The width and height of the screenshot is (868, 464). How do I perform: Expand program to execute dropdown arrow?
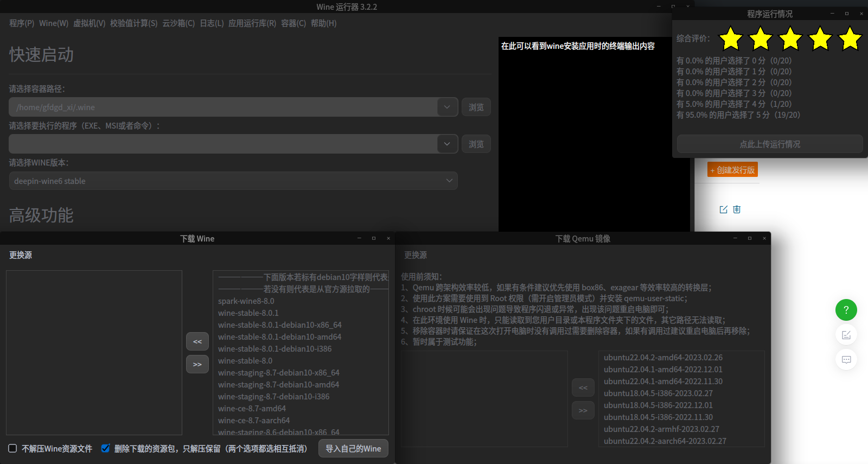coord(447,144)
